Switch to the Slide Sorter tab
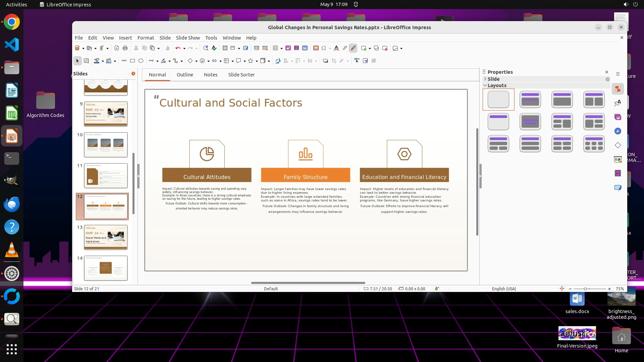Viewport: 644px width, 362px height. pyautogui.click(x=241, y=75)
